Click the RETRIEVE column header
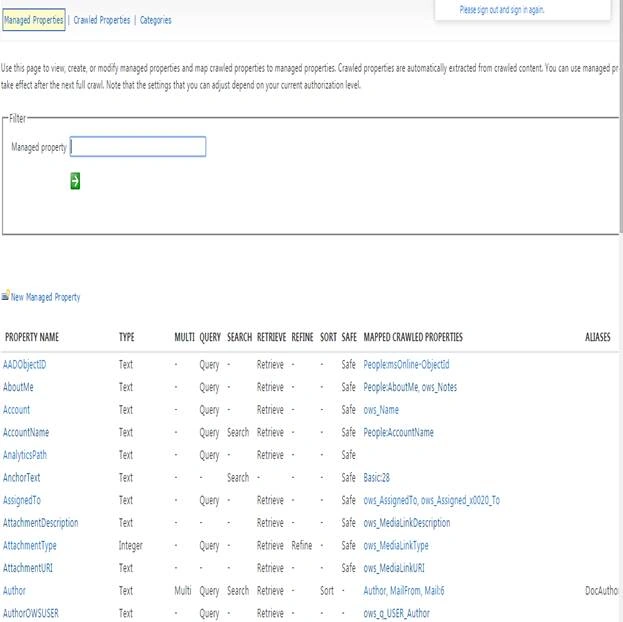This screenshot has width=623, height=622. (271, 337)
